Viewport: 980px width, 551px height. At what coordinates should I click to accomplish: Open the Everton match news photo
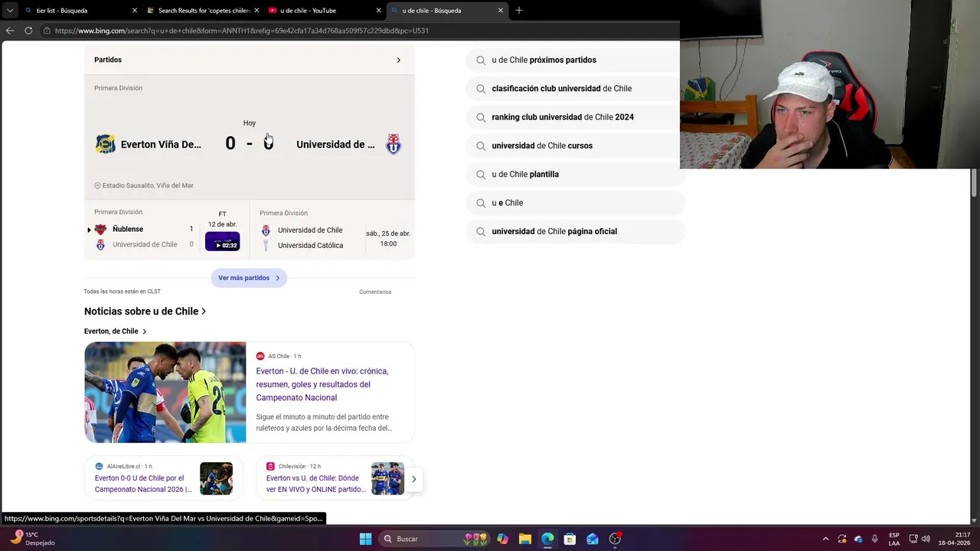(165, 392)
